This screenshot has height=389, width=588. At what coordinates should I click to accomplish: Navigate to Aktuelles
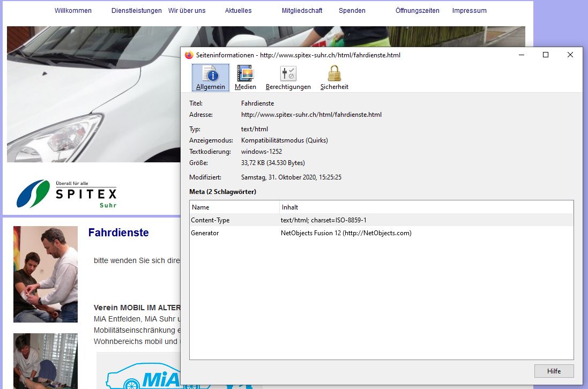(x=238, y=11)
